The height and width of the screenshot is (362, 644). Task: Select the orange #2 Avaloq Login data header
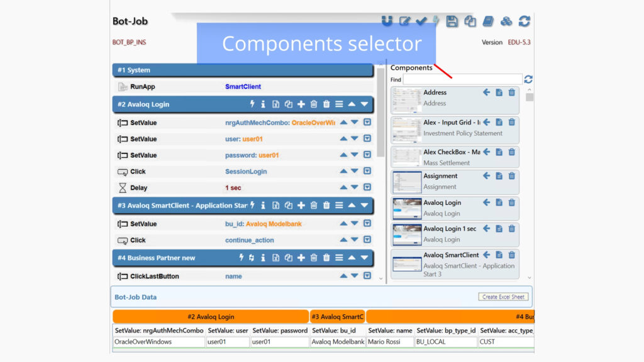[x=211, y=317]
